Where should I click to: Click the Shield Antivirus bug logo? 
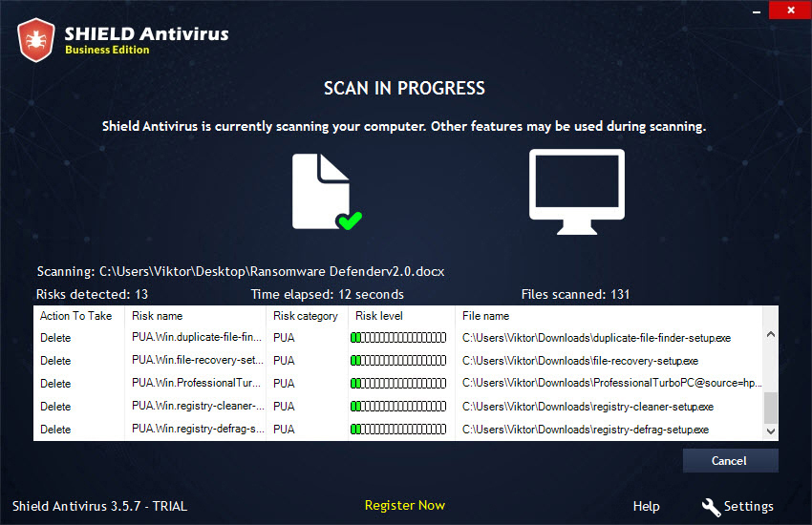click(35, 40)
